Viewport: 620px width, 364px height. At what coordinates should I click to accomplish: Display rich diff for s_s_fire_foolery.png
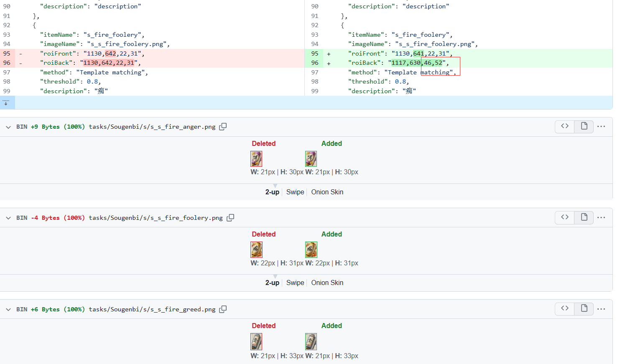(x=584, y=217)
